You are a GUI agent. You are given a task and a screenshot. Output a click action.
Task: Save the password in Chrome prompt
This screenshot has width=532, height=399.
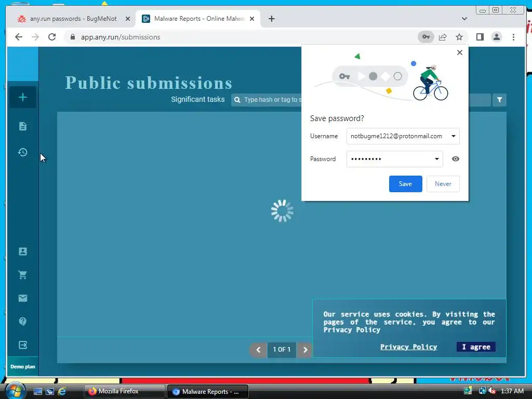click(x=405, y=184)
